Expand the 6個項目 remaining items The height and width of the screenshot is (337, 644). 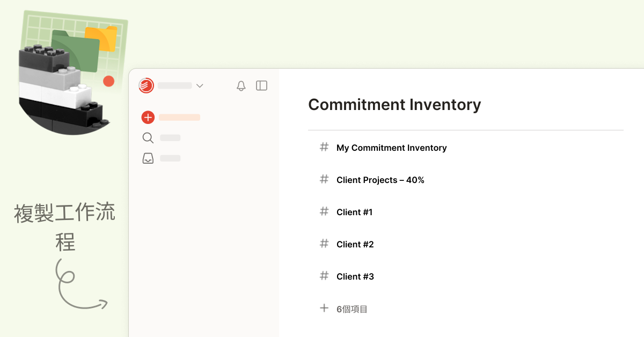click(x=352, y=309)
